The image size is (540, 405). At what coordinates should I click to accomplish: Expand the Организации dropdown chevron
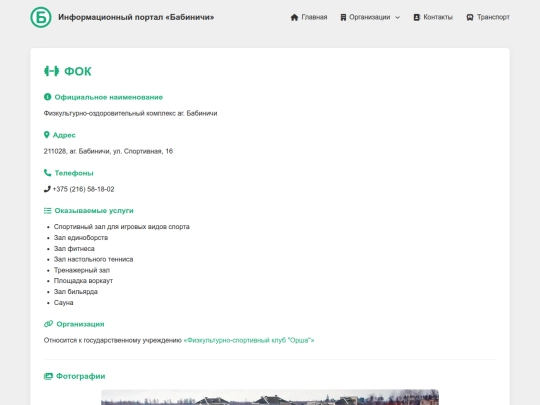[397, 18]
